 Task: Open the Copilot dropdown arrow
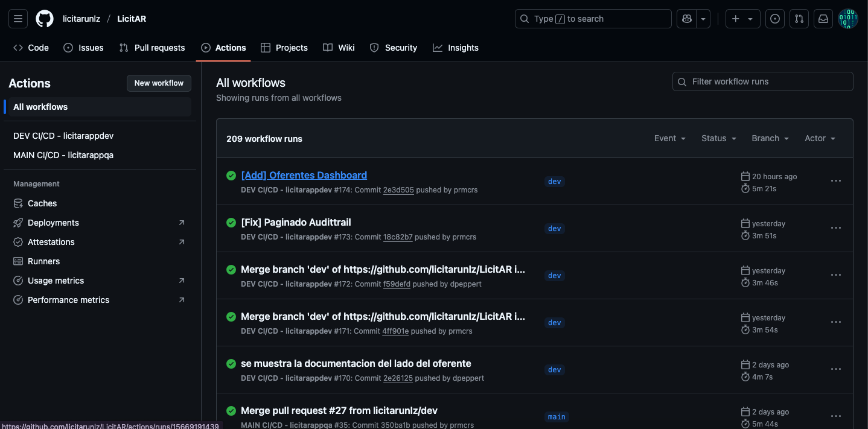pos(703,19)
